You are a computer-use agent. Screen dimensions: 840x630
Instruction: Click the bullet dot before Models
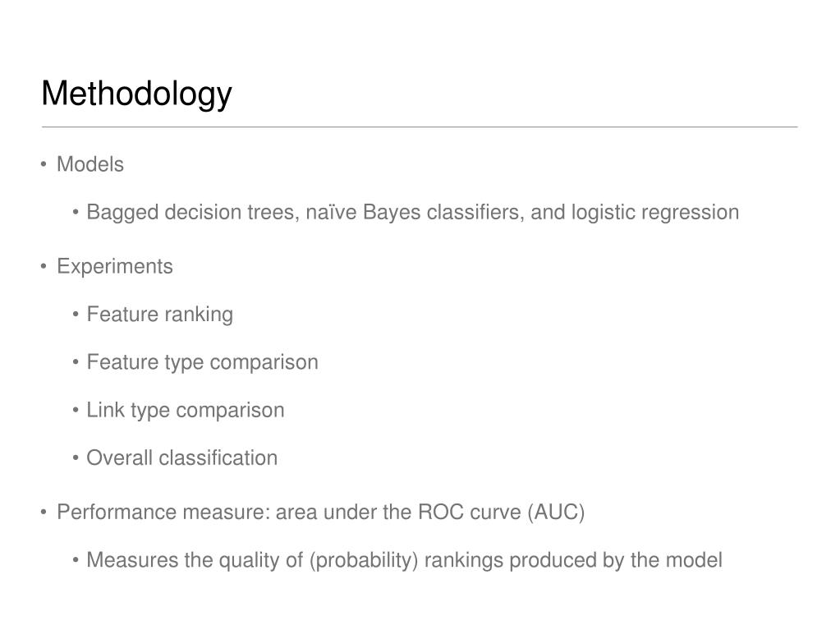pos(44,164)
